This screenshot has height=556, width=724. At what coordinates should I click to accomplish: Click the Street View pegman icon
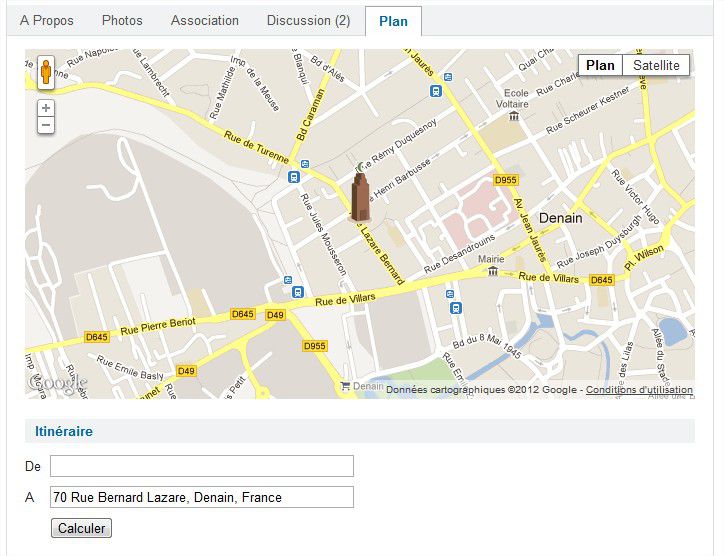tap(46, 73)
